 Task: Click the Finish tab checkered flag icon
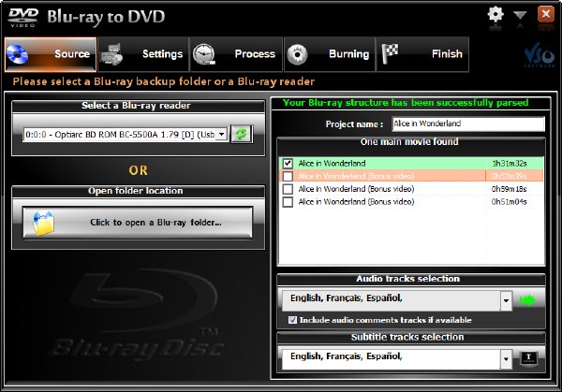coord(390,53)
